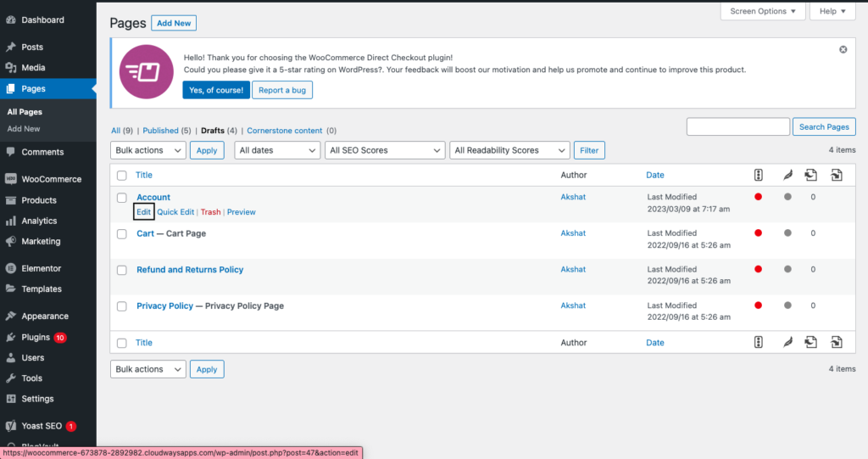Click Akshat author link for Cart
The height and width of the screenshot is (459, 868).
(x=573, y=233)
